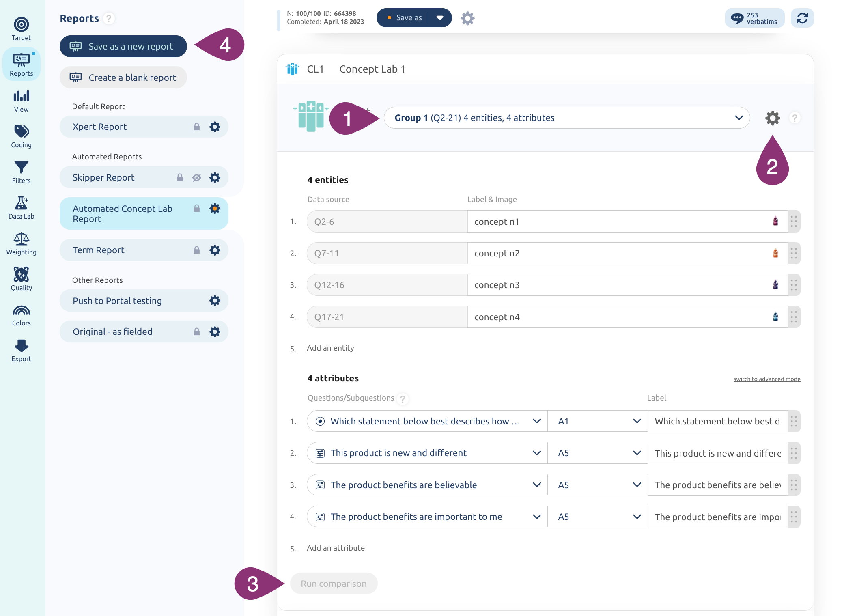Switch to the Reports tab in sidebar

21,64
